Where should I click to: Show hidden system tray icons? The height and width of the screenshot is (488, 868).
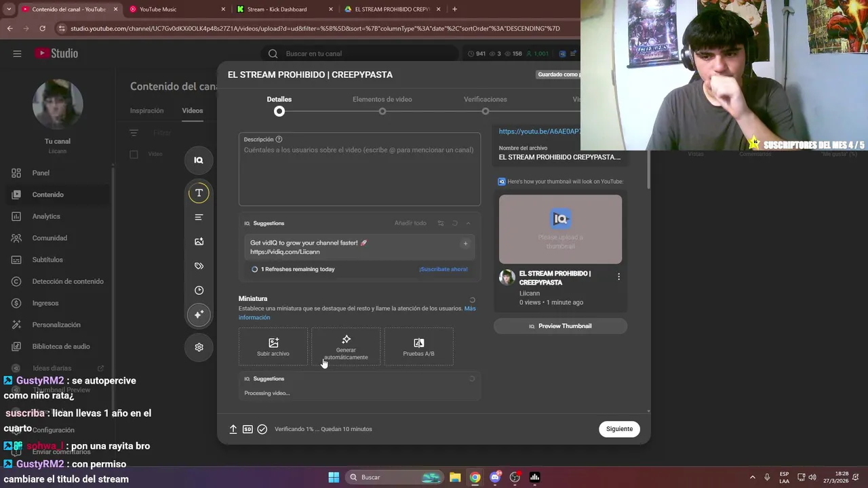752,477
